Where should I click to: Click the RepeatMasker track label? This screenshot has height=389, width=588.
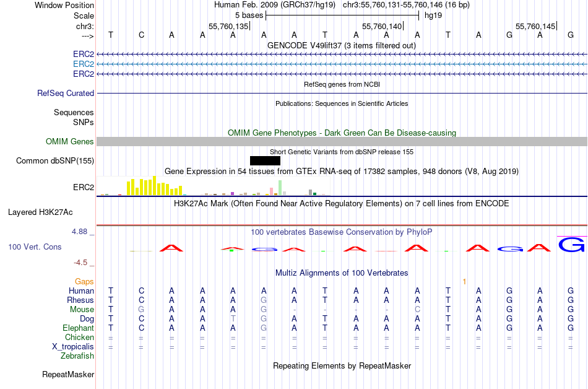tap(68, 374)
